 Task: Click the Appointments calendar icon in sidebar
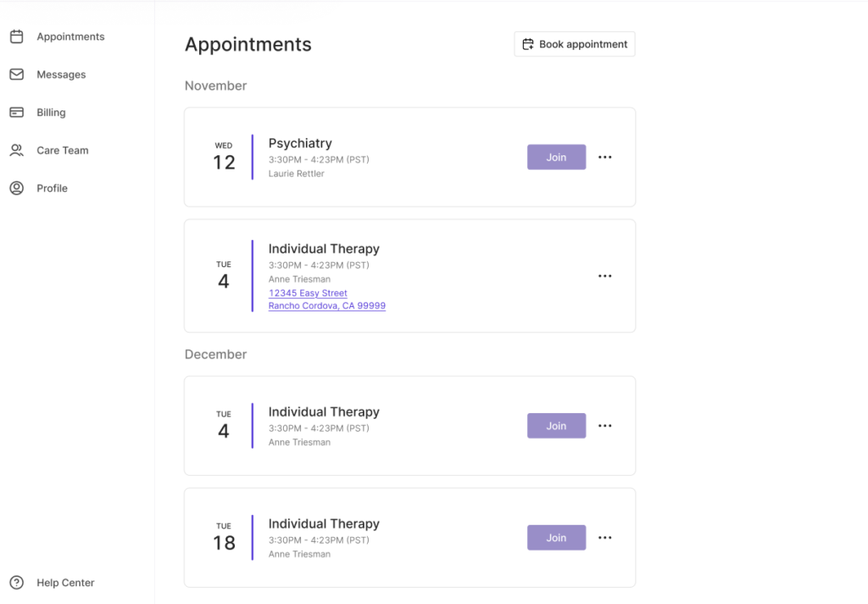16,36
